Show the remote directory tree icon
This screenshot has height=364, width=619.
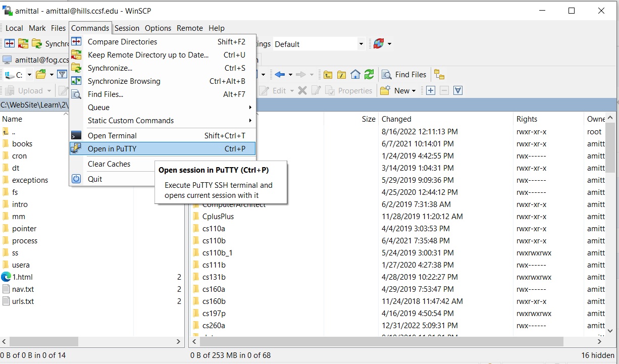[x=439, y=75]
